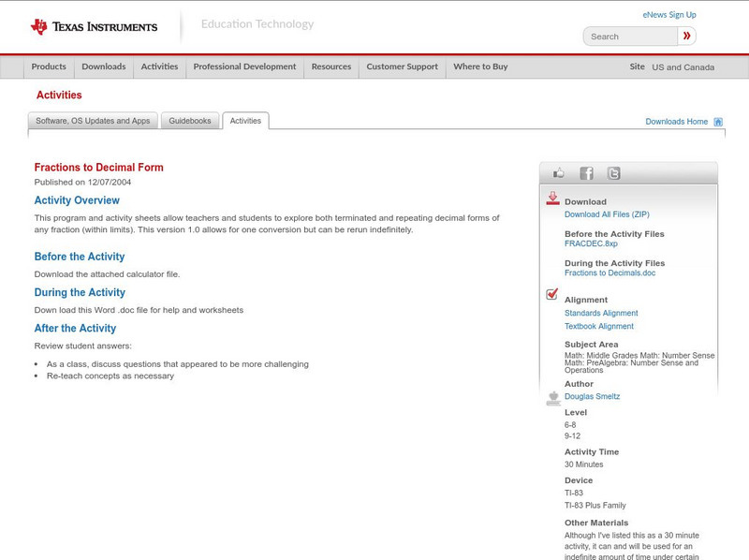Image resolution: width=749 pixels, height=560 pixels.
Task: Click the author apple icon
Action: click(x=553, y=398)
